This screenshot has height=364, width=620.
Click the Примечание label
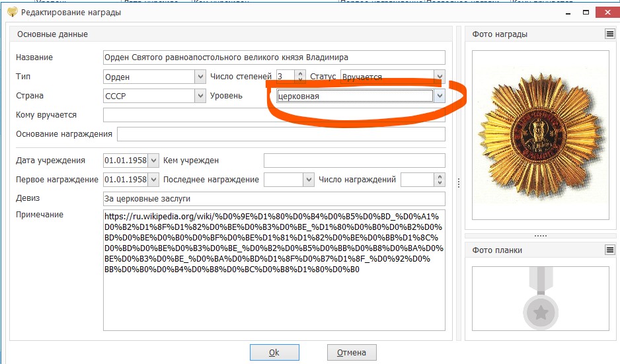40,215
